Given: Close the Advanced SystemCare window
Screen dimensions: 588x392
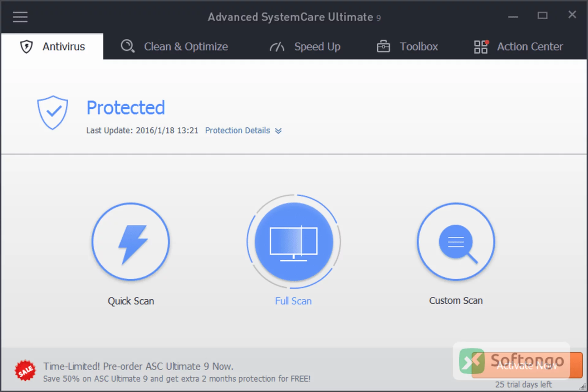Looking at the screenshot, I should click(x=572, y=15).
